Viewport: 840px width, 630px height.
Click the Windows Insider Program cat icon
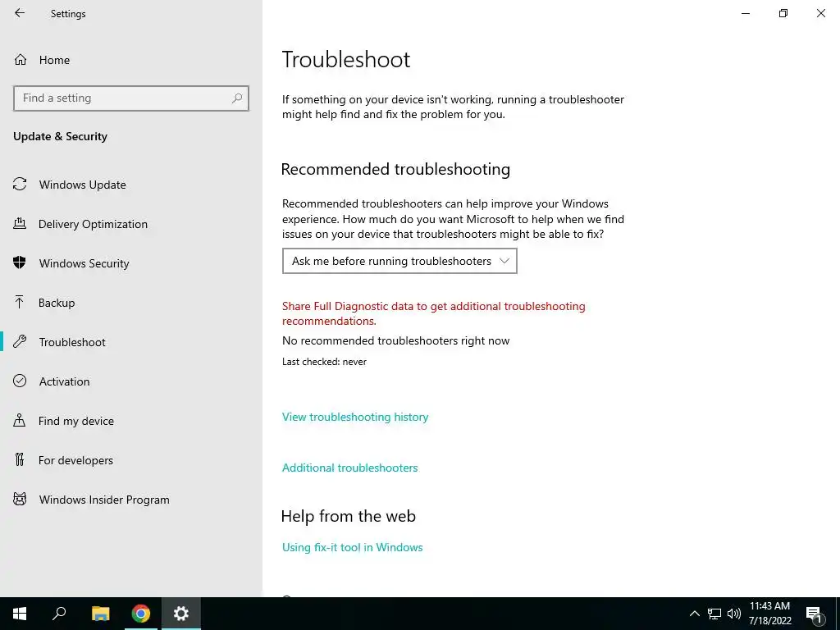[x=20, y=500]
